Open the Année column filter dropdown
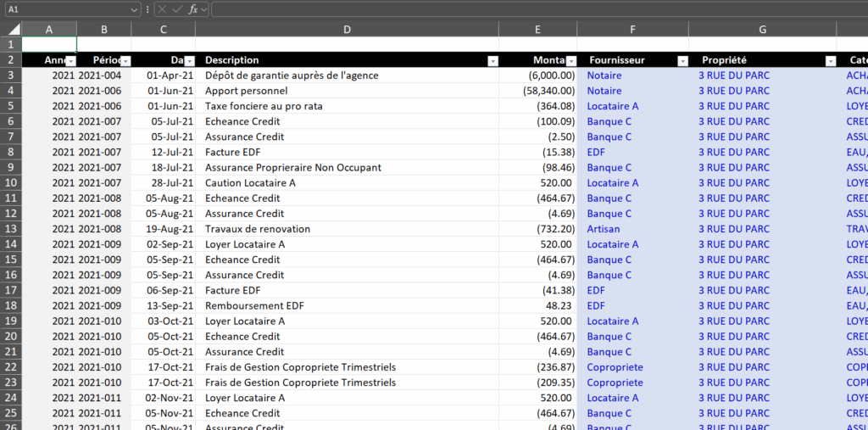868x430 pixels. pos(70,61)
